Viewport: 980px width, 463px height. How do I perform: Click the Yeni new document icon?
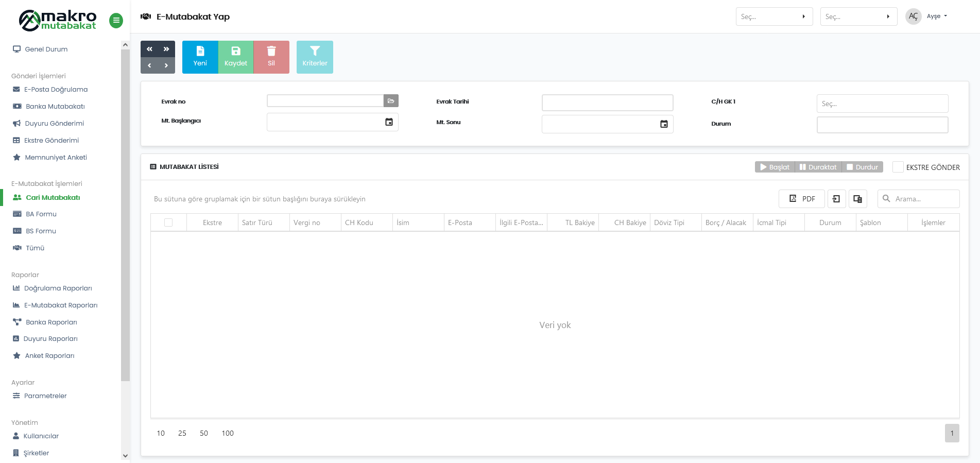[200, 51]
